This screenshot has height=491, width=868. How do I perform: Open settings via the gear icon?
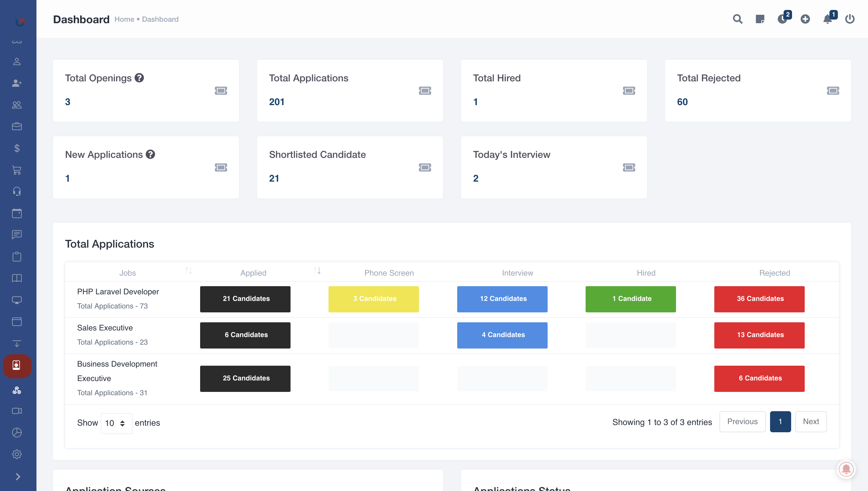(x=17, y=454)
